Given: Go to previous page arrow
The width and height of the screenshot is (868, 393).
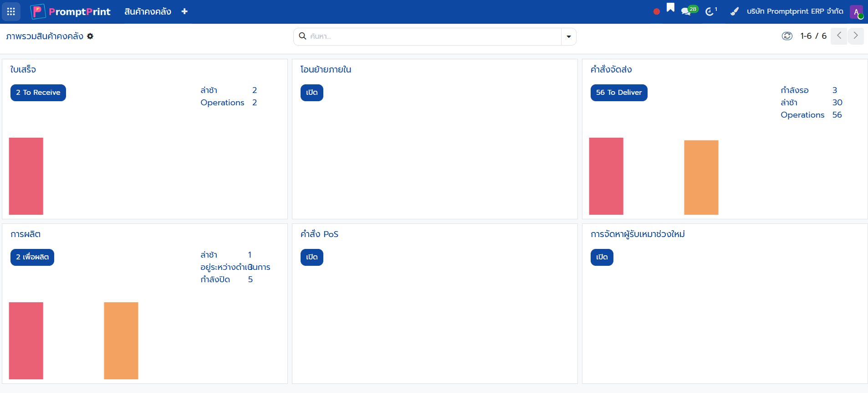Looking at the screenshot, I should coord(839,36).
